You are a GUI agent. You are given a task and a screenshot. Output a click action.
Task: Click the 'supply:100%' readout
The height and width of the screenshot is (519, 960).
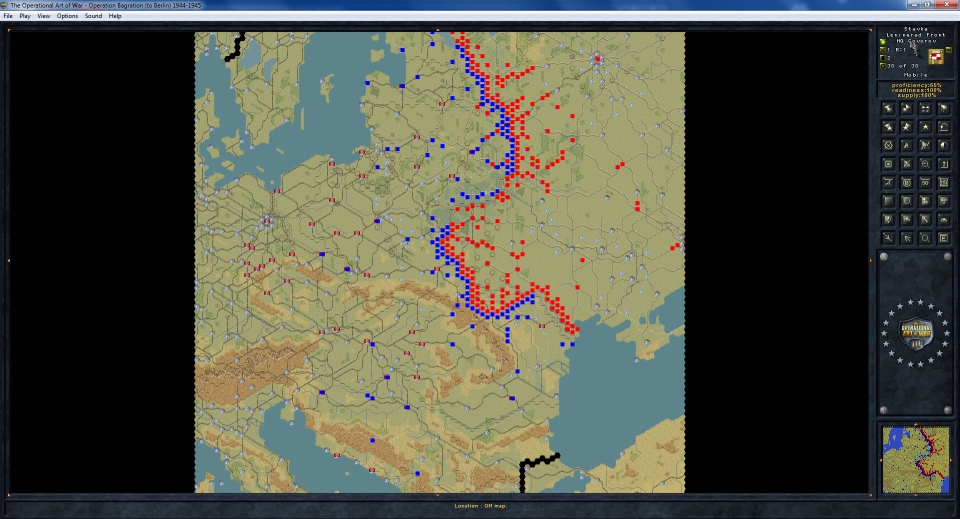tap(917, 95)
